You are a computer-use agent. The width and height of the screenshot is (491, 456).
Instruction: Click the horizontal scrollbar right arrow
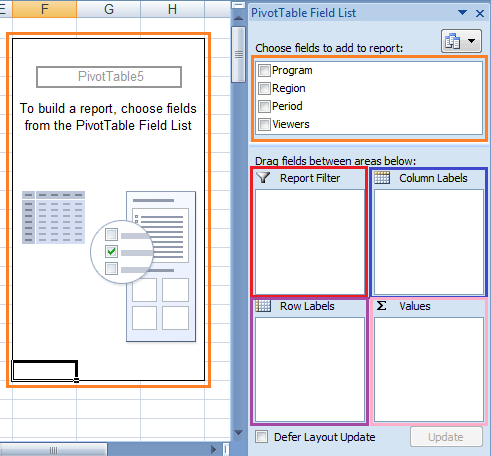click(x=213, y=450)
